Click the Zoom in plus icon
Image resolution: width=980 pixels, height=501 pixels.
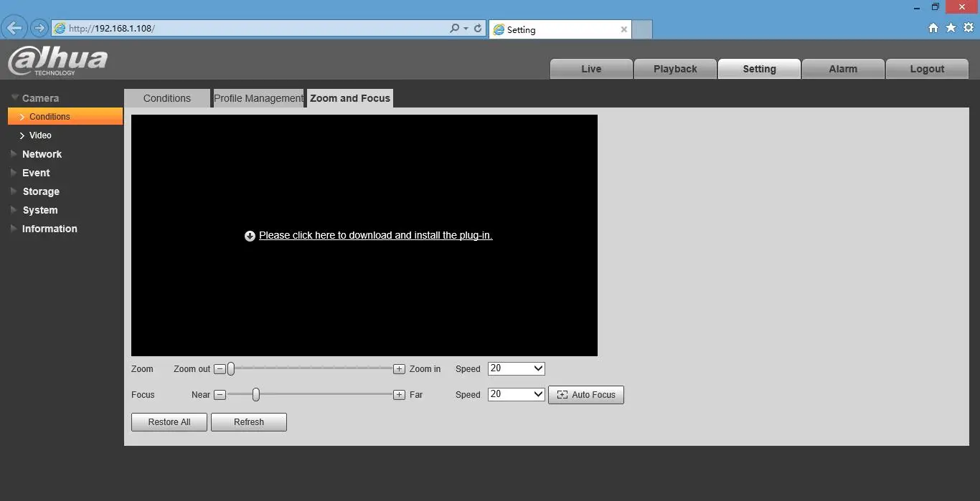(399, 369)
